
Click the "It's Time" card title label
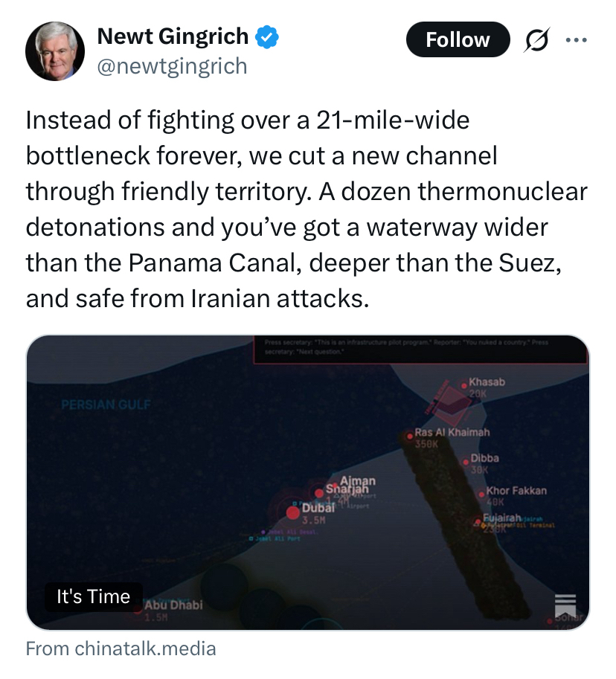pos(93,596)
